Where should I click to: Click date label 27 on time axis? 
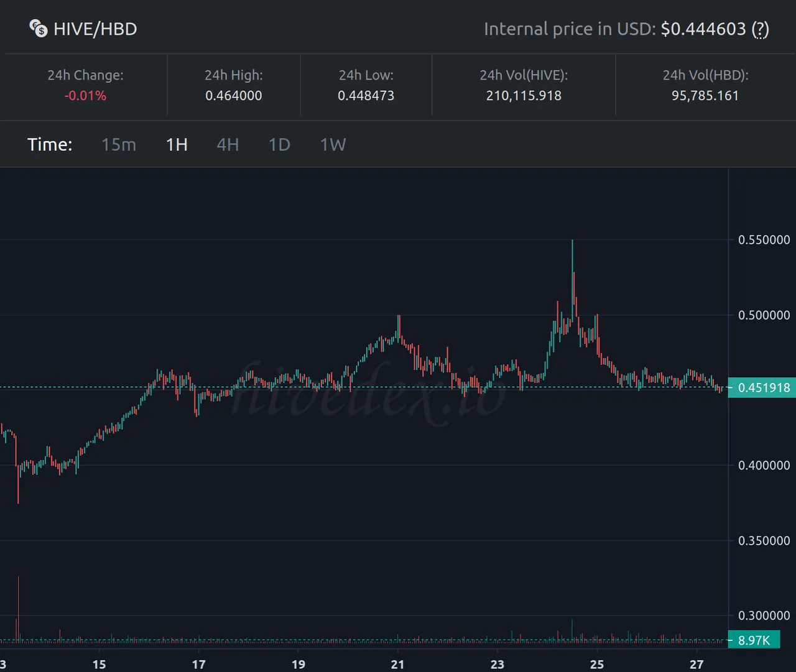coord(696,665)
